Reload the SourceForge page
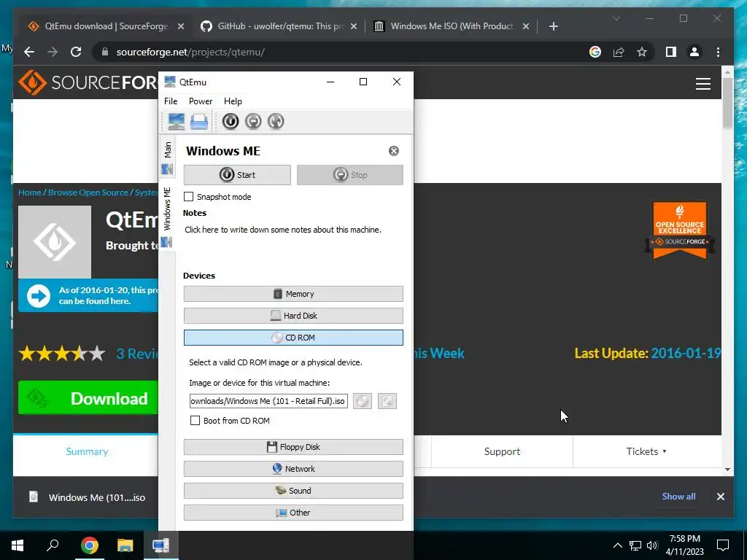The height and width of the screenshot is (560, 747). [76, 52]
